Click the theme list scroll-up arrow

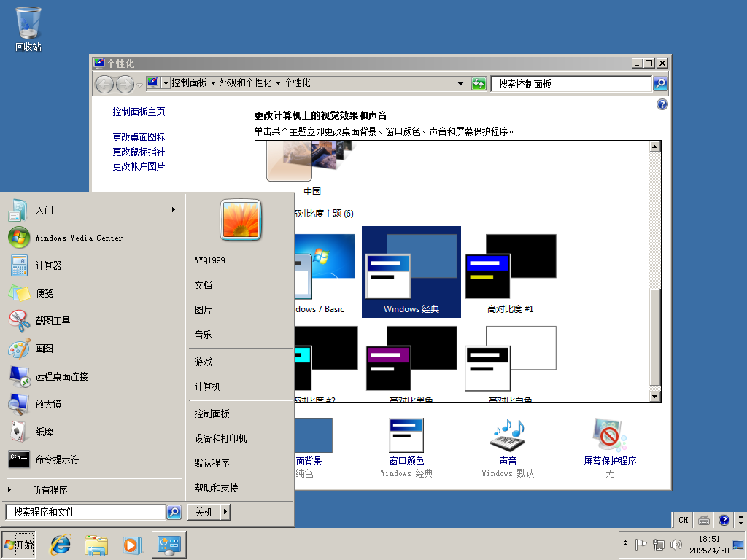tap(655, 147)
